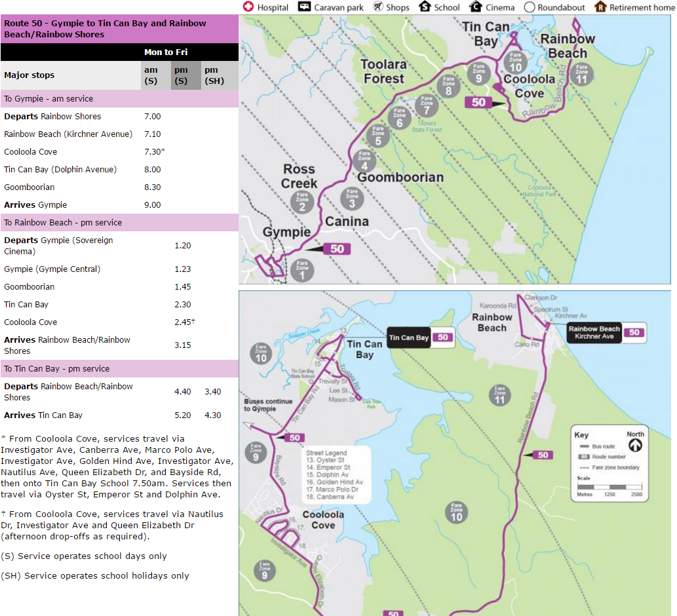Image resolution: width=677 pixels, height=616 pixels.
Task: Select the Cinema legend icon
Action: click(476, 7)
